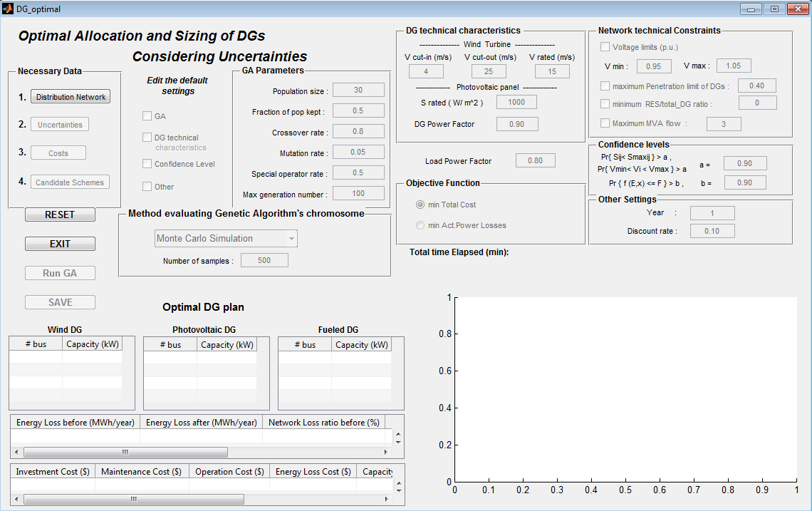The image size is (812, 511).
Task: Focus the DG Power Factor field
Action: click(517, 125)
